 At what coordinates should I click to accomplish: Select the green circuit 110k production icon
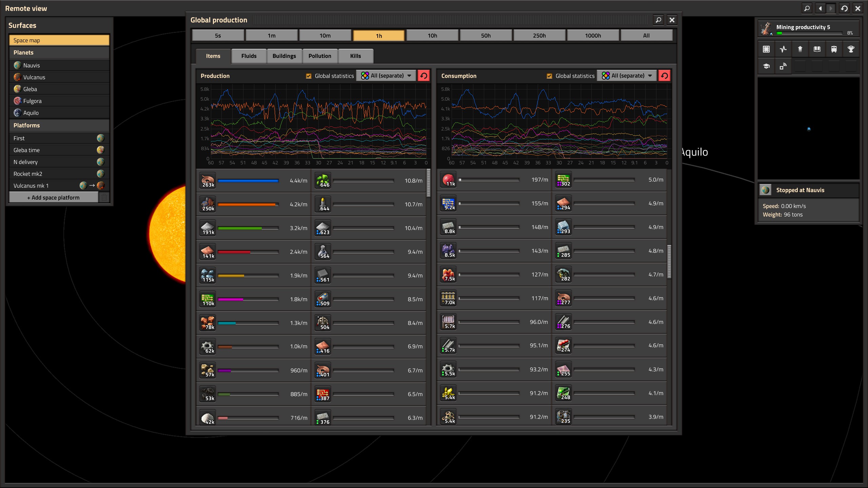tap(208, 299)
